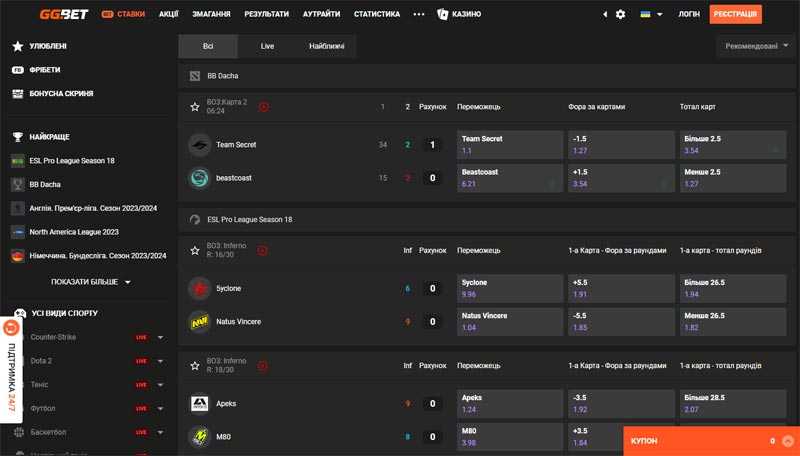Click the Natus Vincere team logo

[199, 322]
